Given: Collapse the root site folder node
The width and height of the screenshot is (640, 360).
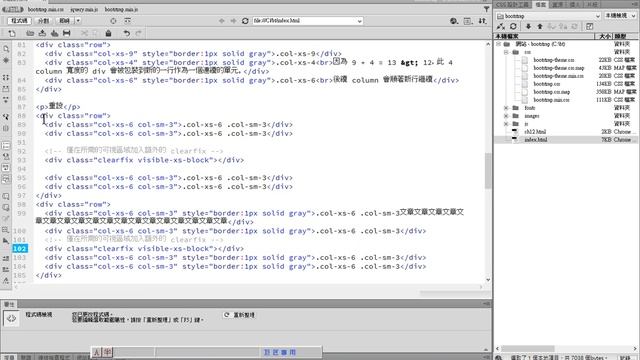Looking at the screenshot, I should point(498,44).
